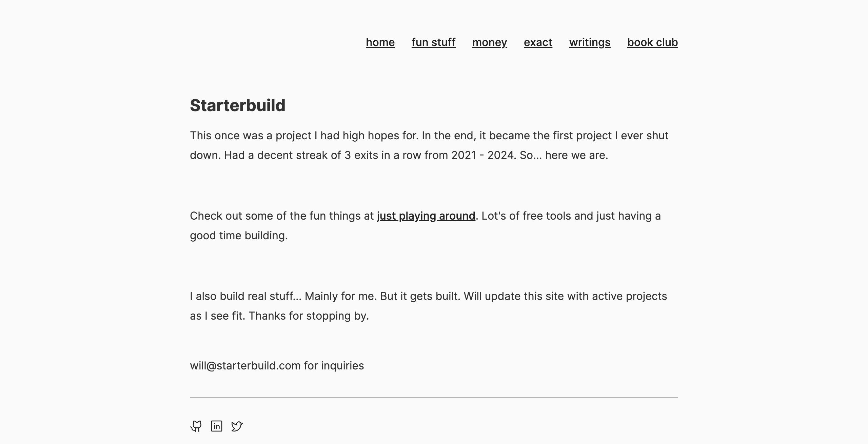Click the '2021 - 2024' date range text
868x444 pixels.
point(483,155)
